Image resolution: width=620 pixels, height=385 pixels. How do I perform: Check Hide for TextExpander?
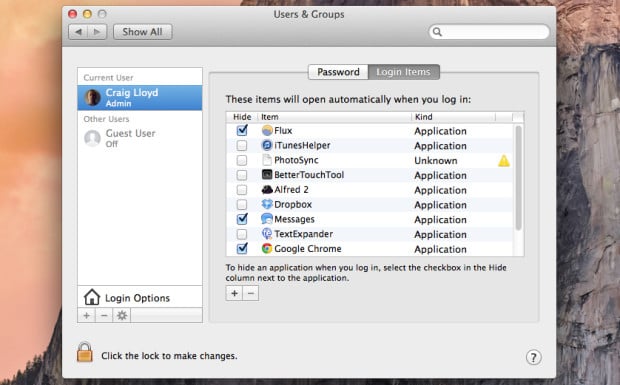point(242,234)
